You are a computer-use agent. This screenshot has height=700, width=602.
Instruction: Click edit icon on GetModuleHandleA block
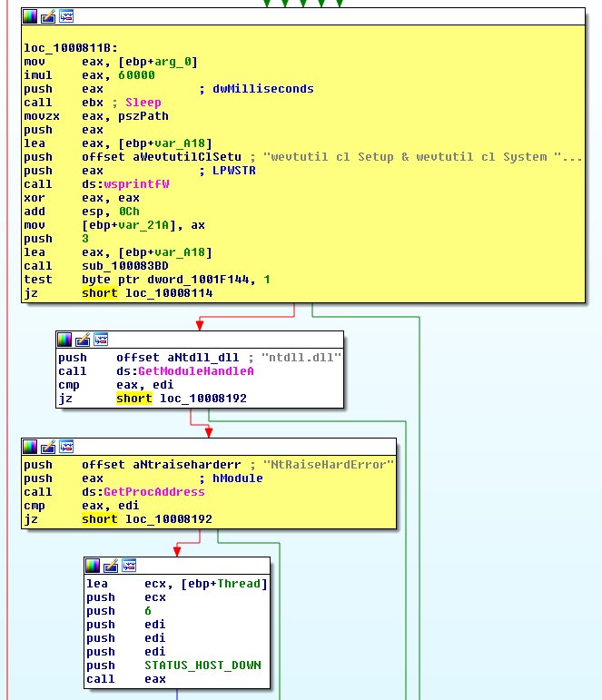click(82, 339)
